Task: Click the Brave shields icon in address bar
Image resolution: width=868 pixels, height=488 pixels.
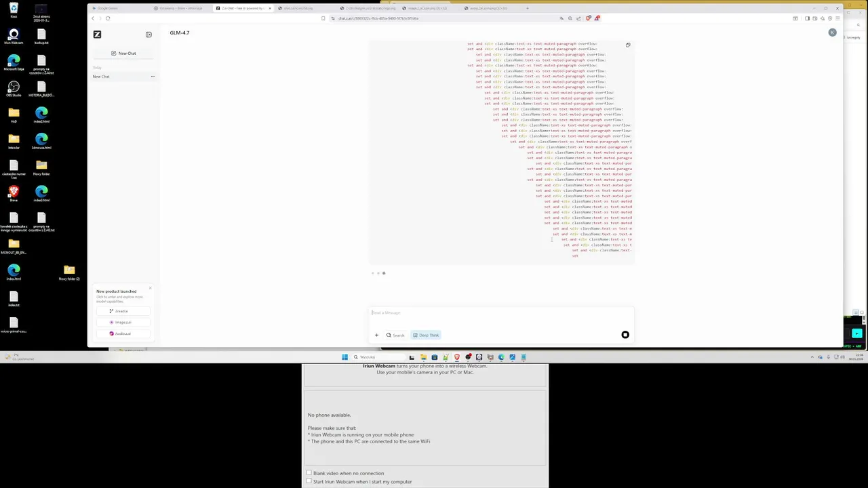Action: point(588,18)
